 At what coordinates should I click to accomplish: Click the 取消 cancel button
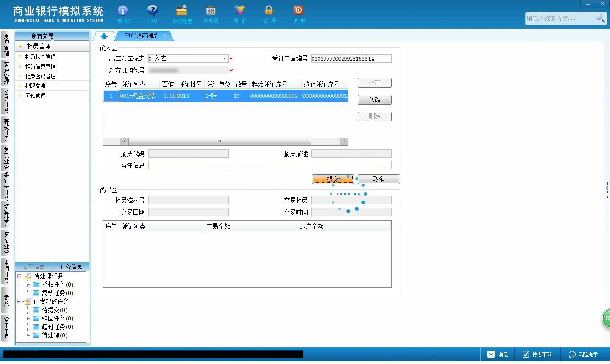click(379, 179)
